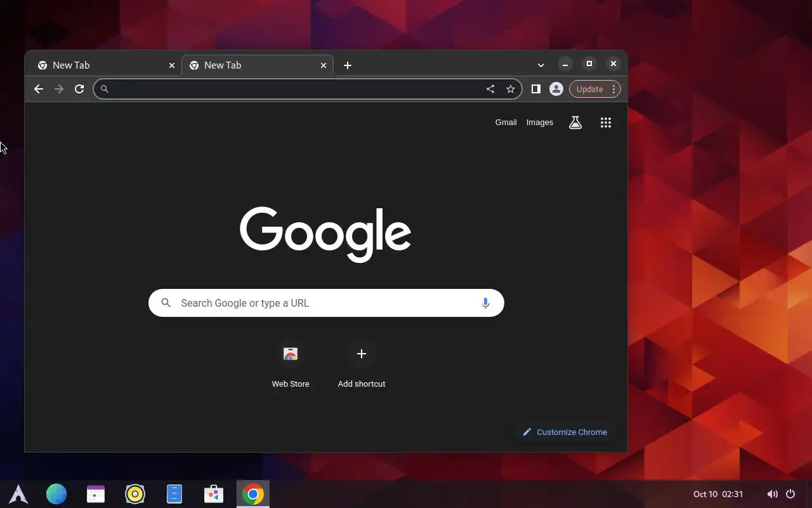Screen dimensions: 812x508
Task: Reload the current page
Action: click(x=79, y=89)
